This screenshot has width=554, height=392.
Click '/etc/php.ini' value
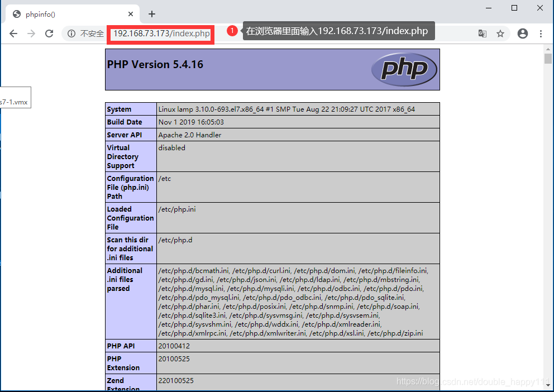[177, 209]
